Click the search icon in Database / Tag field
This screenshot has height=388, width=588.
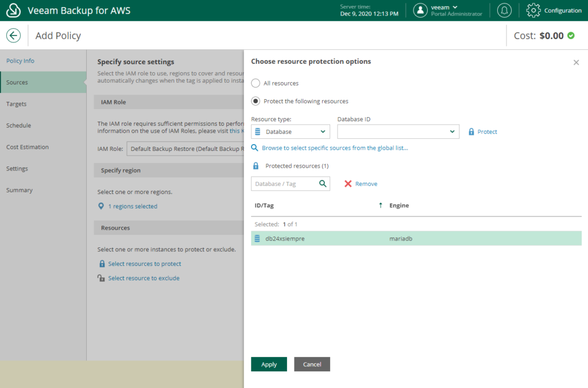pyautogui.click(x=323, y=184)
